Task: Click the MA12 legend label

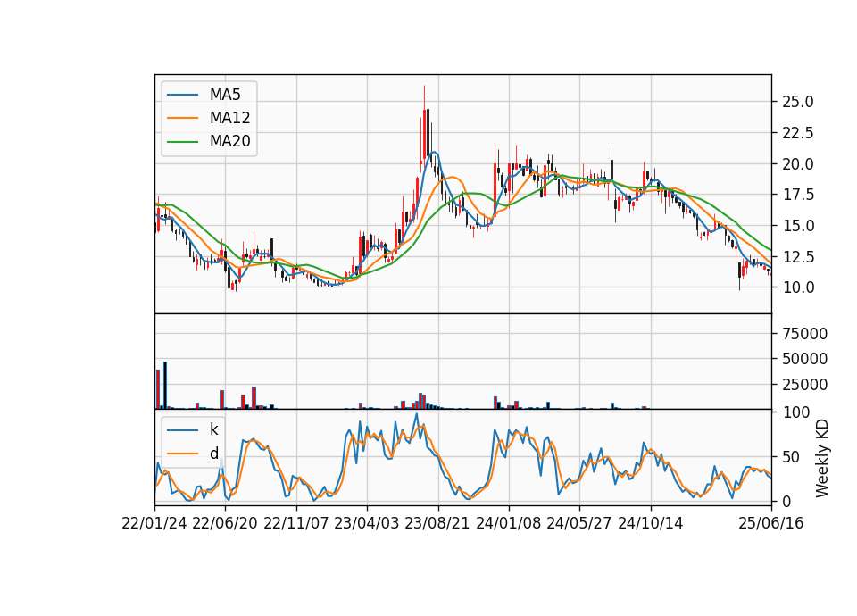Action: click(229, 118)
